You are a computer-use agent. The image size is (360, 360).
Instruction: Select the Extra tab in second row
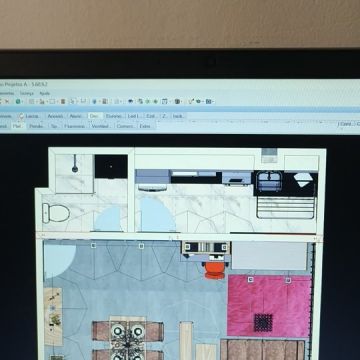(x=145, y=126)
